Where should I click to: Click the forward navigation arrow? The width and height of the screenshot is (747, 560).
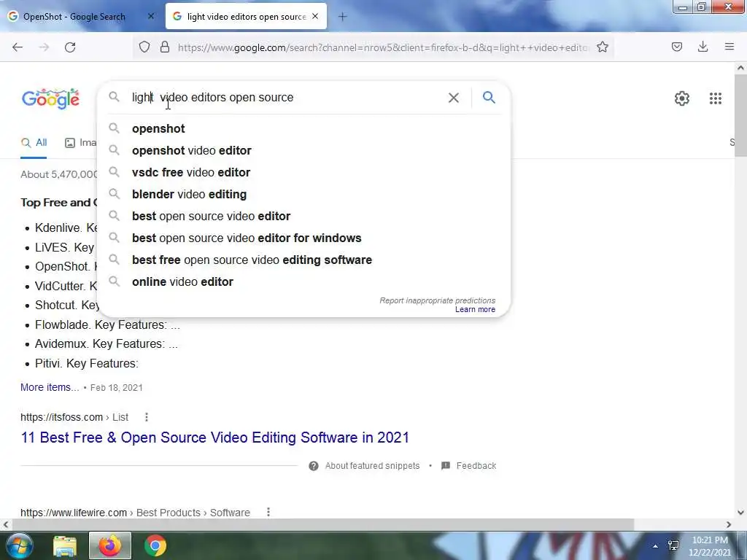(x=44, y=47)
